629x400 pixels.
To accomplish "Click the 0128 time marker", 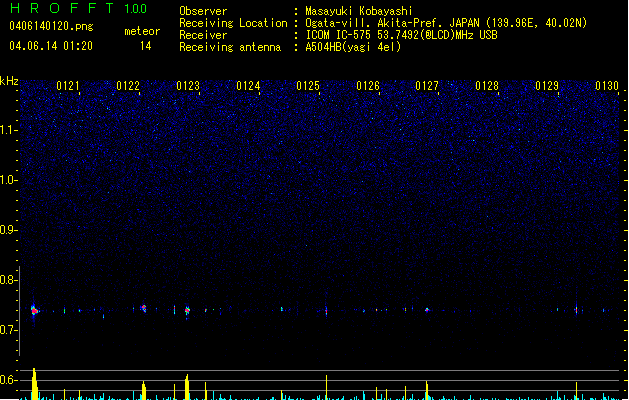I will 487,86.
